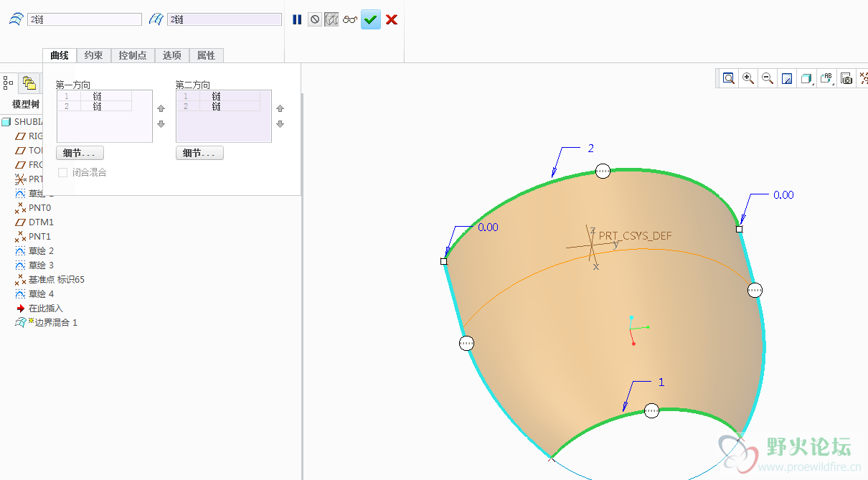Click the right 0.00 dimension value
This screenshot has height=480, width=868.
[x=783, y=195]
